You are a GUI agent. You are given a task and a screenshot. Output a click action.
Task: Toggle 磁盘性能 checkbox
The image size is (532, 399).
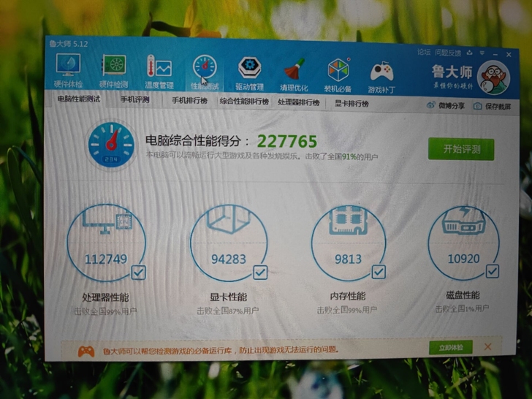click(493, 271)
